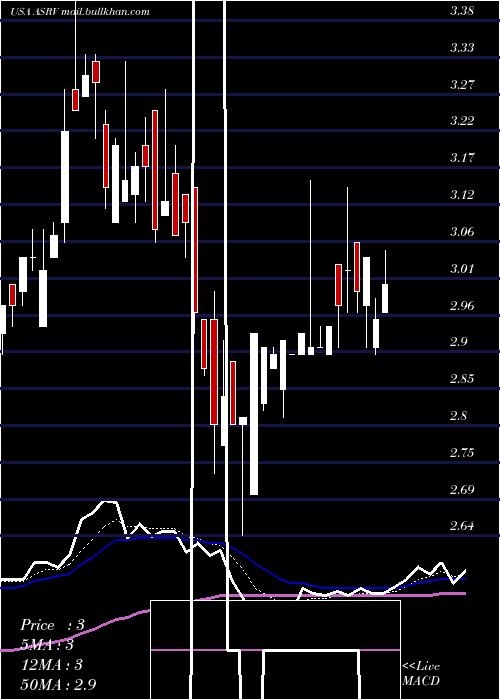Click the 3.38 price axis label
The image size is (500, 700).
[x=462, y=12]
